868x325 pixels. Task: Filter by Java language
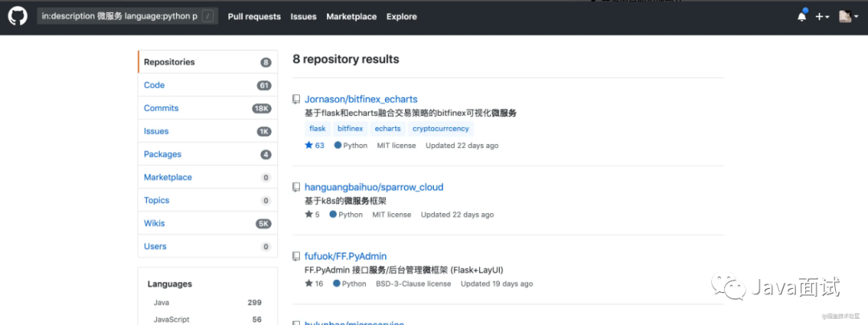pos(207,302)
